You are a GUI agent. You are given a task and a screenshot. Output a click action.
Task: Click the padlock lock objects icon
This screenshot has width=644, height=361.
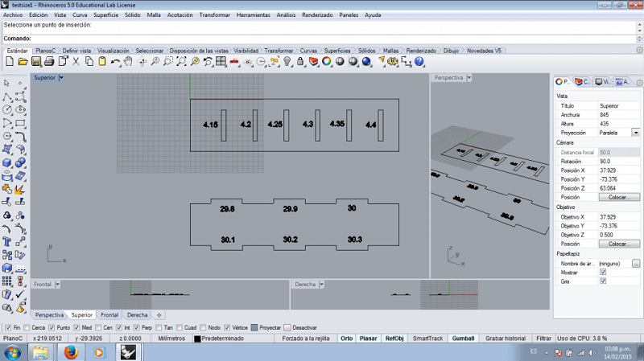coord(300,62)
